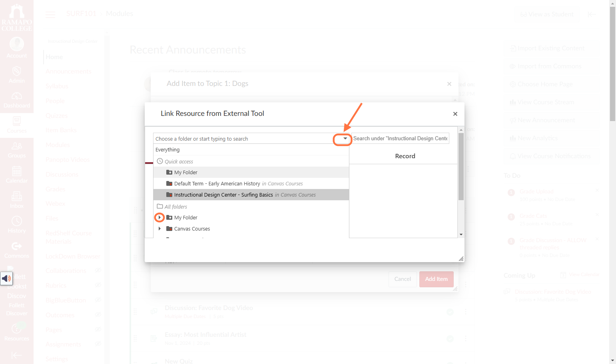Click the scroll down arrow in the external tool pane

pos(461,235)
